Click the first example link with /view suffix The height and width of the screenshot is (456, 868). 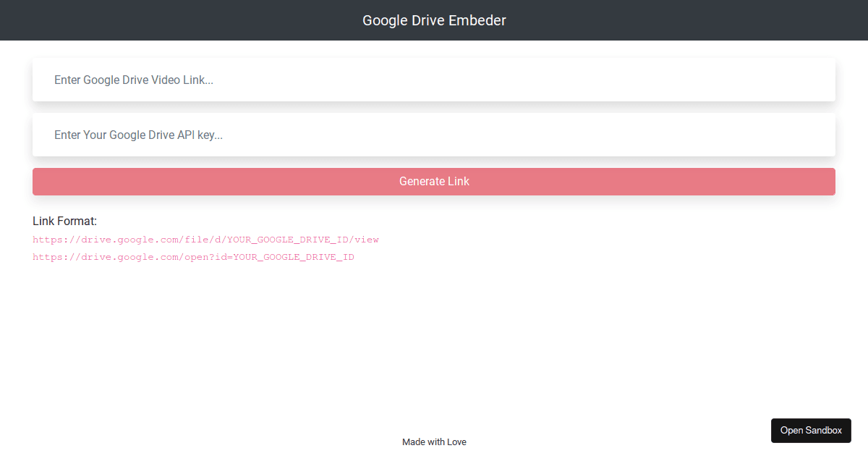[205, 240]
